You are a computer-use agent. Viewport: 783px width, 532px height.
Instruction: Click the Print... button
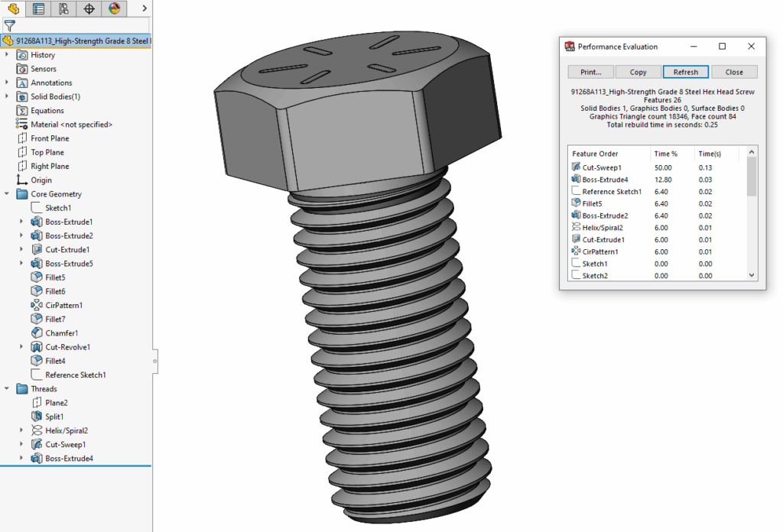(x=591, y=72)
